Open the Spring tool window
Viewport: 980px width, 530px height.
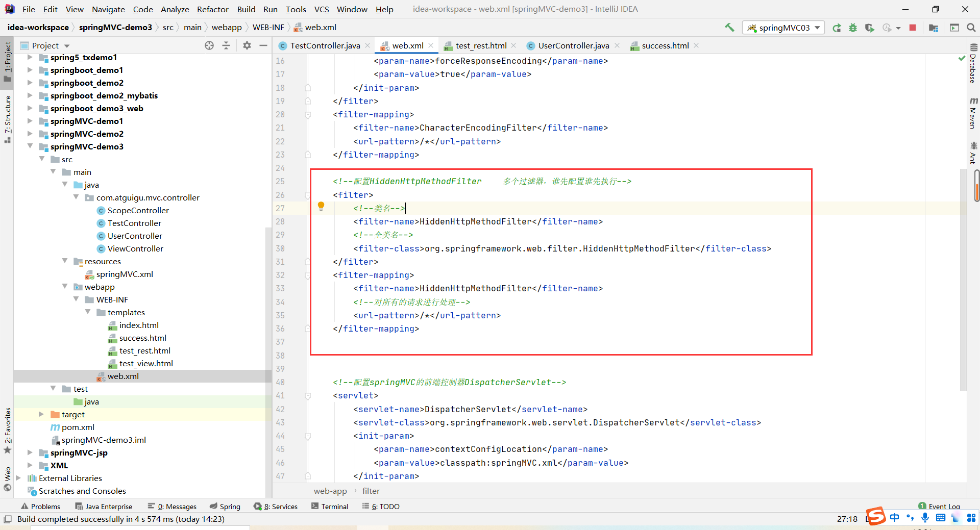[225, 507]
